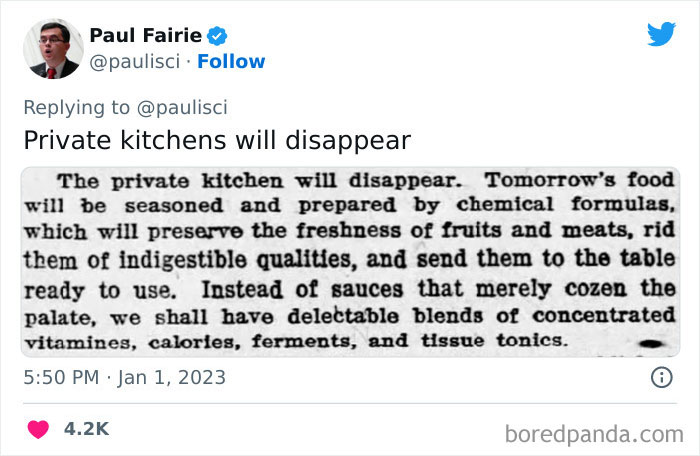The width and height of the screenshot is (700, 456).
Task: Click the "Replying to" label text
Action: [77, 106]
